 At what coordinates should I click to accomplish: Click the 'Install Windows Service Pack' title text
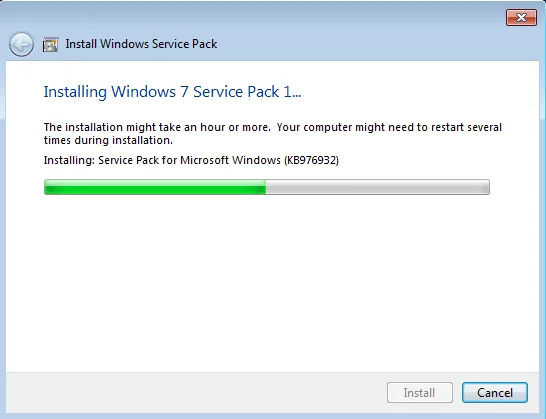[x=141, y=44]
